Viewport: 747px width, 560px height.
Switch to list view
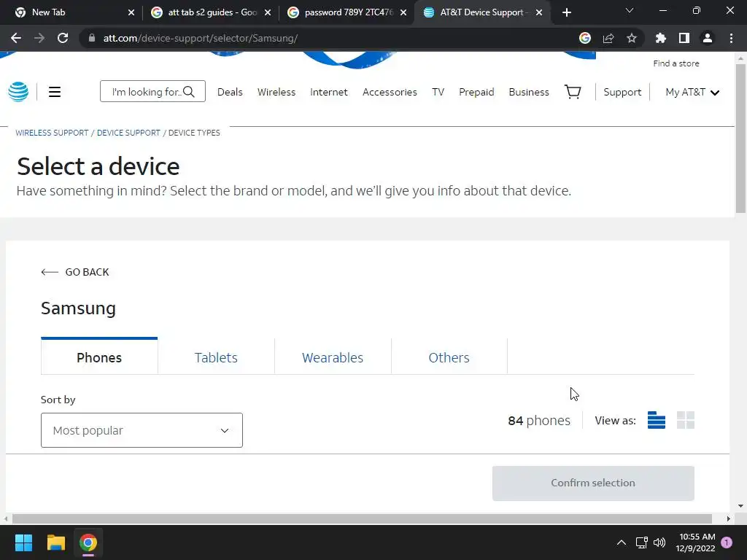(x=656, y=420)
